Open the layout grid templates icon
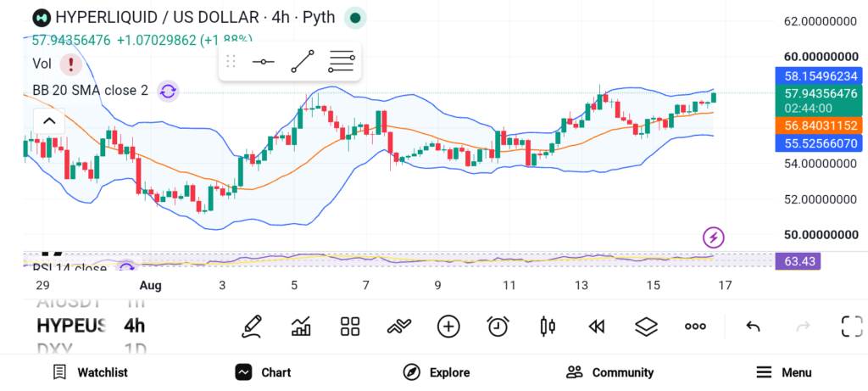Screen dimensions: 868x391 pos(350,327)
